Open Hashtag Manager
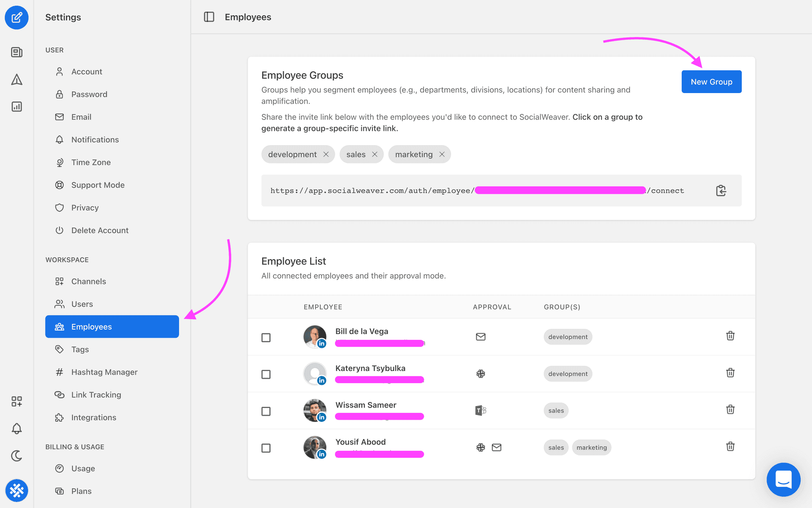Screen dimensions: 812x508 point(112,372)
